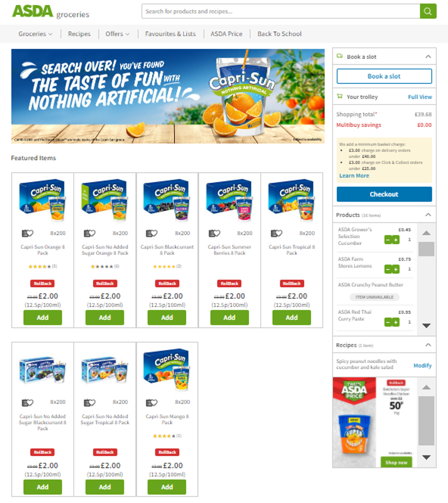Add Capri-Sun Summer Berries 8 Pack to trolley
This screenshot has height=503, width=448.
229,318
